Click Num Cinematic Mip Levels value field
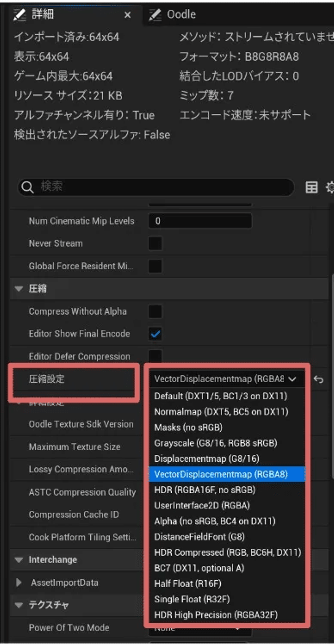Viewport: 334px width, 644px height. tap(200, 221)
